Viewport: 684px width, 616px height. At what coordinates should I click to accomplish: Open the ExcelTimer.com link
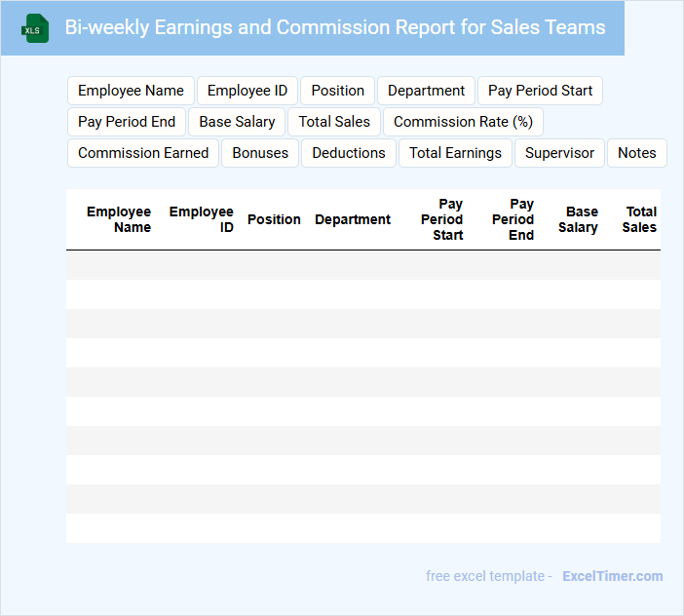(x=612, y=576)
